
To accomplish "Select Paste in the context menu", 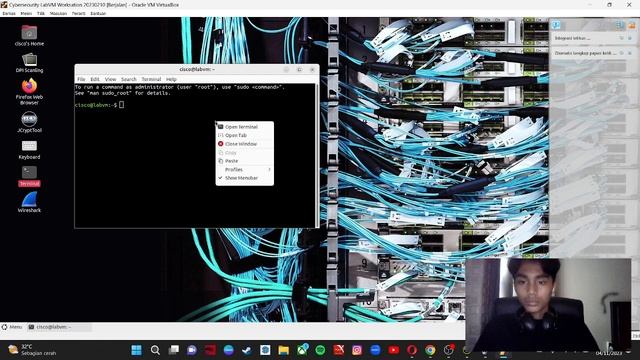I will 244,161.
